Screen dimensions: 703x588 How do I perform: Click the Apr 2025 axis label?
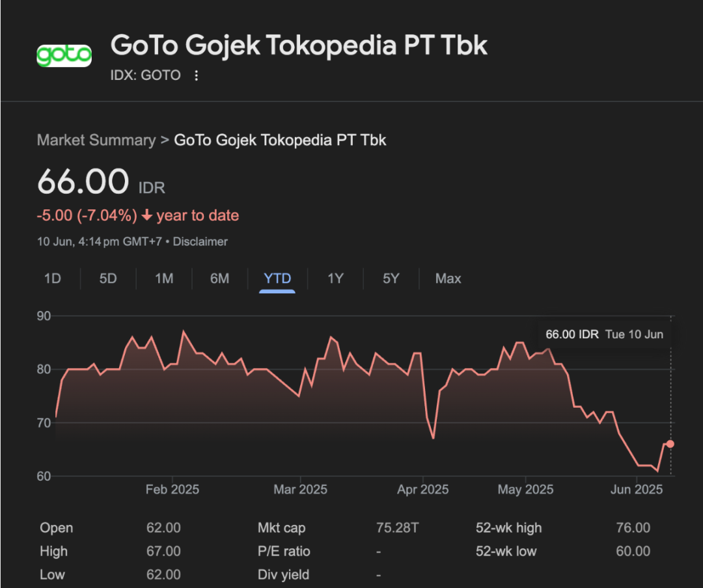tap(422, 489)
